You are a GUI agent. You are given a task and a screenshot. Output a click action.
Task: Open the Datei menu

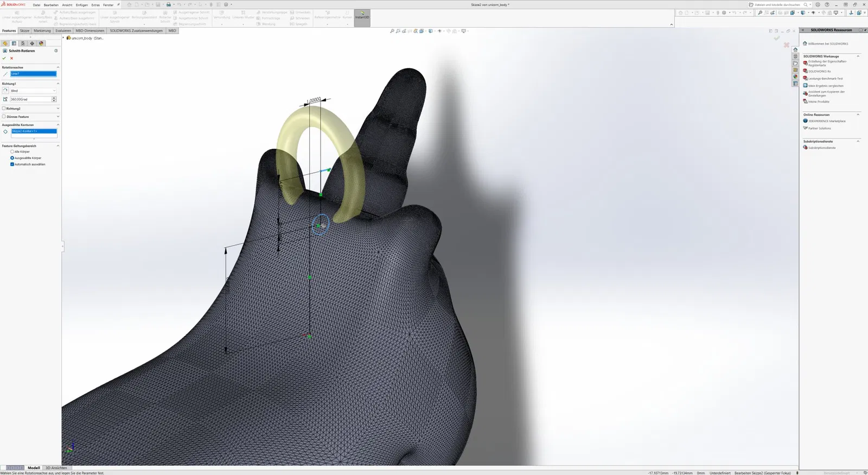pyautogui.click(x=36, y=5)
